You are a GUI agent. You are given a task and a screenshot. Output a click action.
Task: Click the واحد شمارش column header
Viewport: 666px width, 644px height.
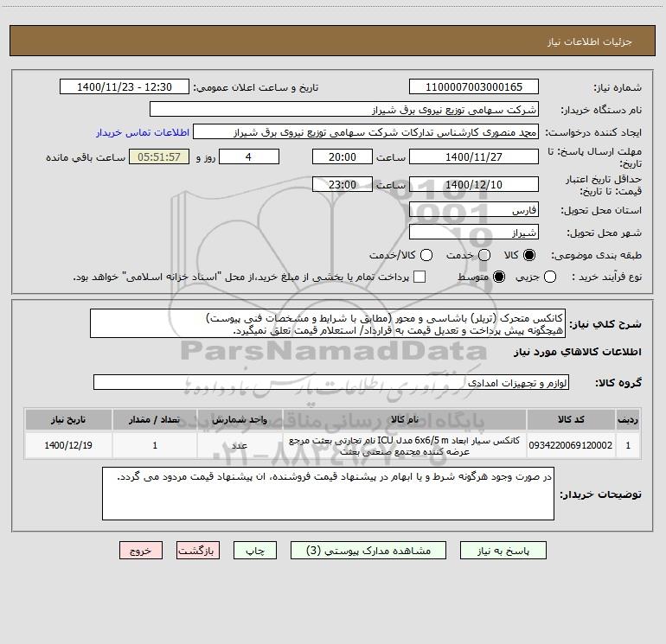click(240, 419)
